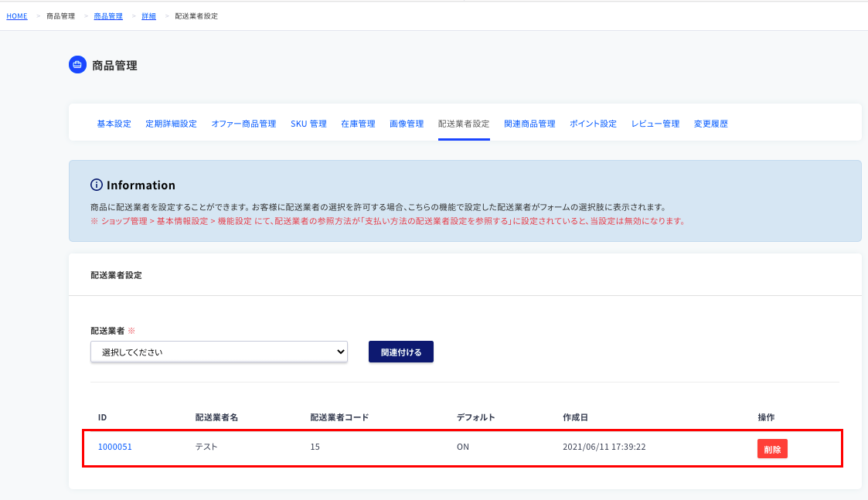Click the 商品管理 briefcase icon
Screen dimensions: 868x500
(x=77, y=65)
